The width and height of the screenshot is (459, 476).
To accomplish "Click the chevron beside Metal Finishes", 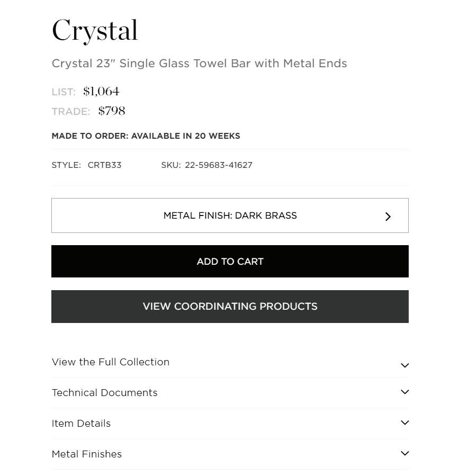I will (405, 454).
